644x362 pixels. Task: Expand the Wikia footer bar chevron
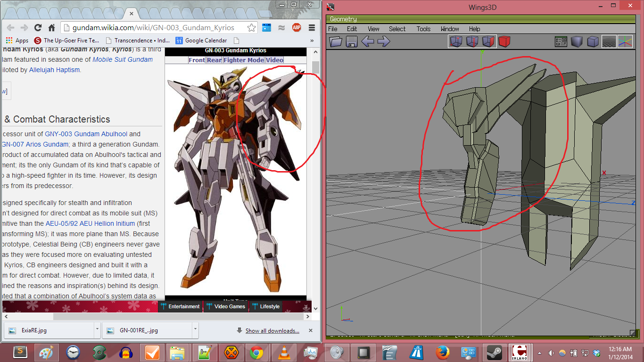click(x=305, y=307)
